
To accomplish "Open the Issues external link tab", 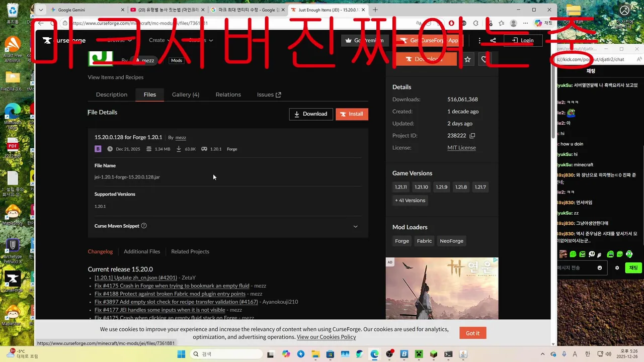I will [x=269, y=95].
